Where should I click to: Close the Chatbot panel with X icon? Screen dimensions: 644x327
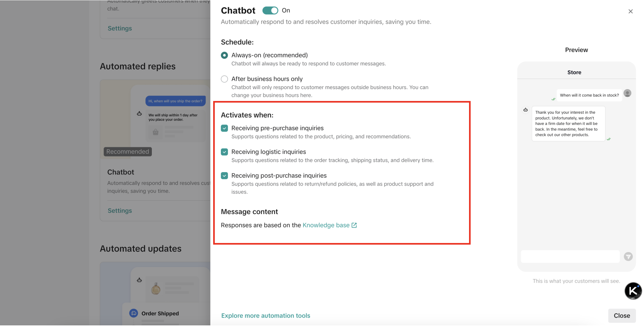(x=630, y=12)
